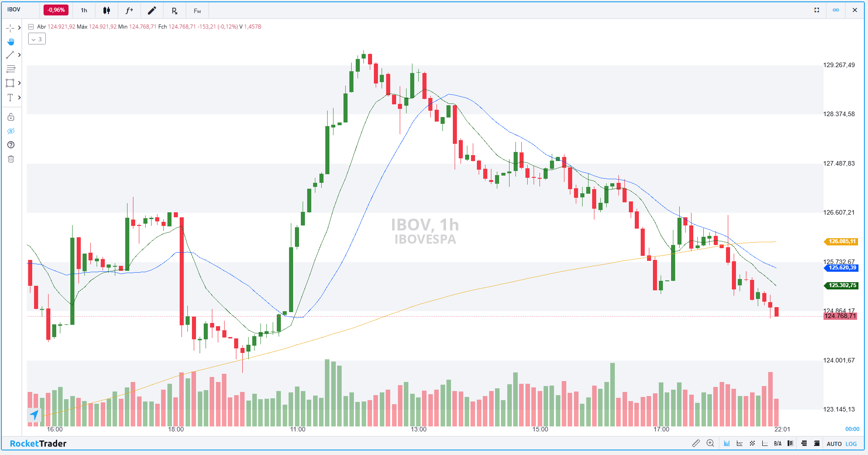
Task: Select the trend line drawing tool
Action: pyautogui.click(x=10, y=55)
